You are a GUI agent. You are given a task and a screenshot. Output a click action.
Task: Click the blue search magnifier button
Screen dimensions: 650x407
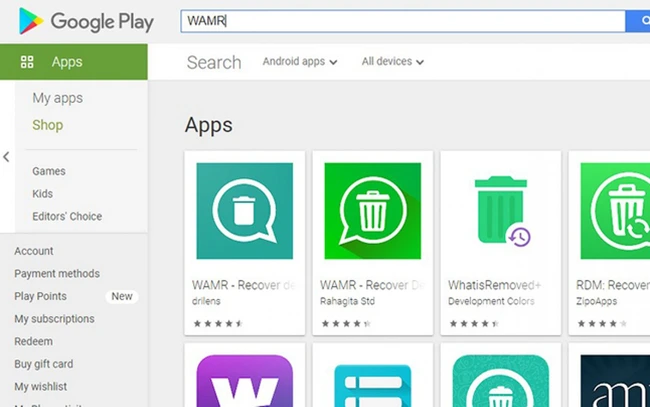click(638, 21)
